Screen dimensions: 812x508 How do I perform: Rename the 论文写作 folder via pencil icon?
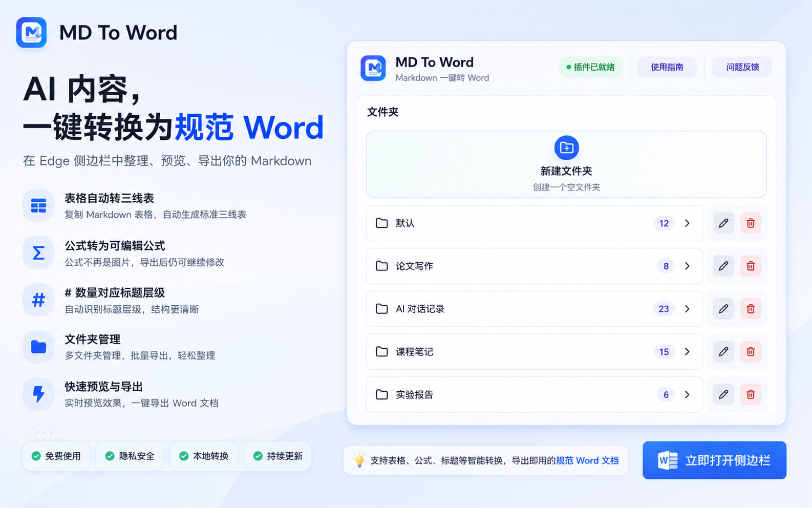(x=723, y=266)
